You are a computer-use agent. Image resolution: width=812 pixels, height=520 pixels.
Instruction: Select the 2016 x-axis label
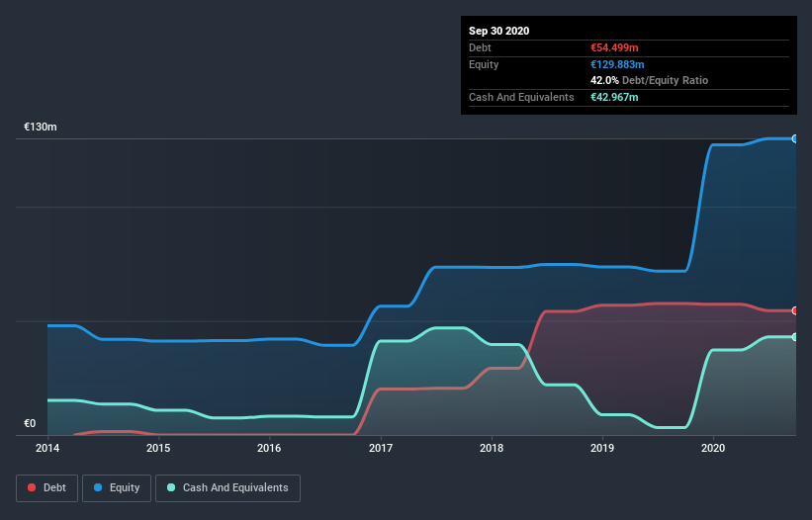tap(269, 448)
